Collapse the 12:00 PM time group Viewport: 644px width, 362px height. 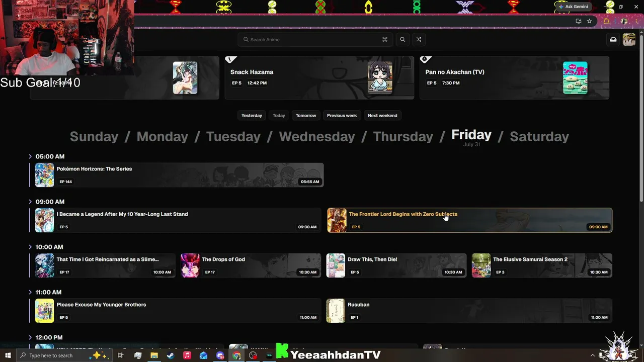tap(30, 337)
